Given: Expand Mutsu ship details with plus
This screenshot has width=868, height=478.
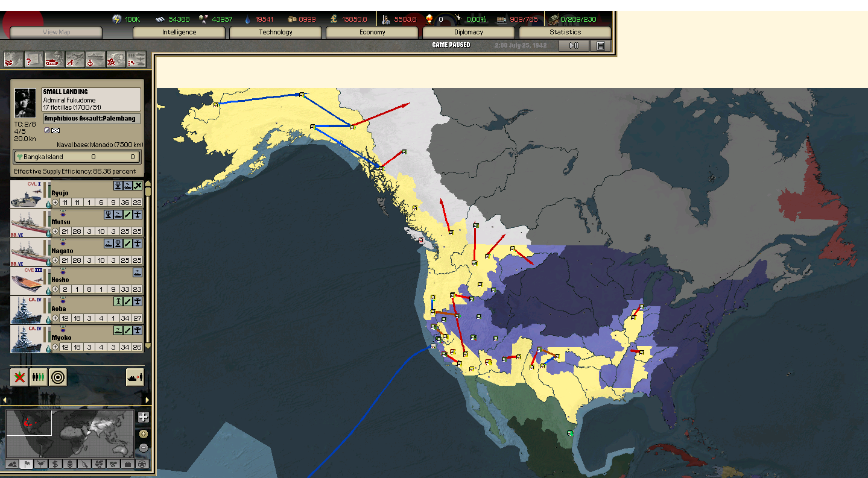Looking at the screenshot, I should [x=55, y=231].
